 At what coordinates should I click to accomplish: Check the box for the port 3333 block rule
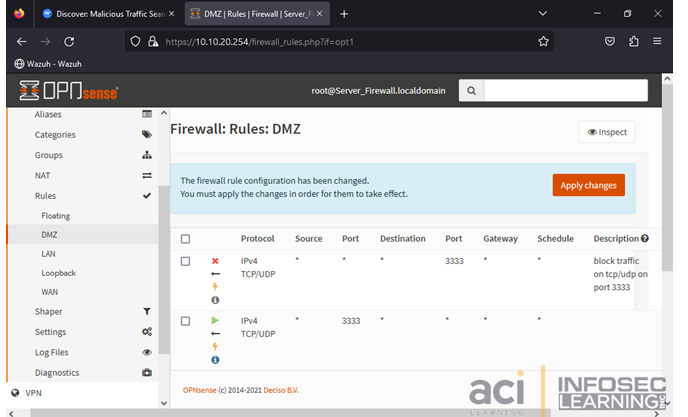(185, 261)
